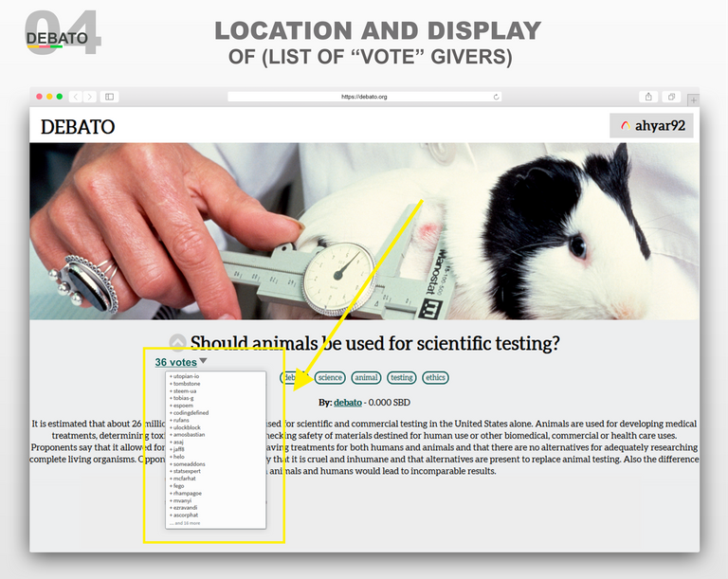
Task: Select voter ezravandi in votes list
Action: pyautogui.click(x=183, y=508)
